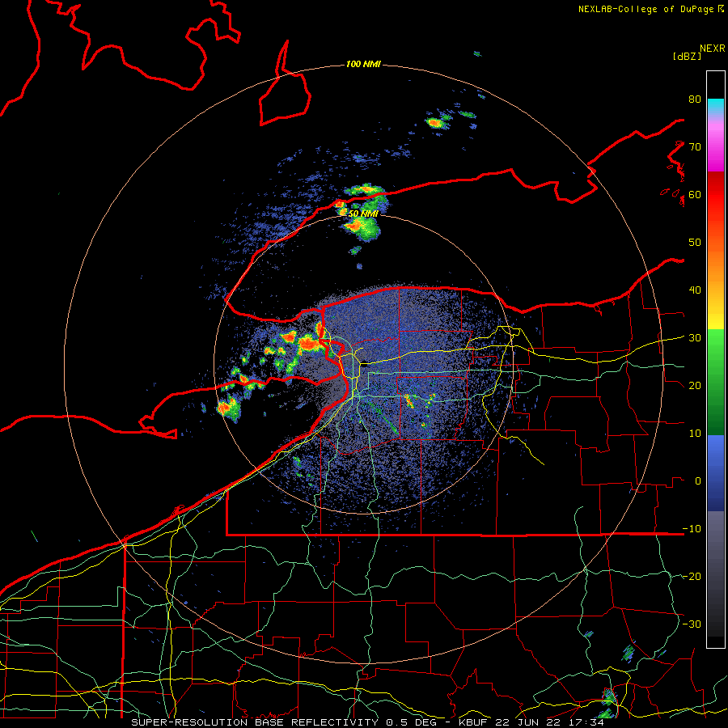Click the red segment of the reflectivity color bar
Screen dimensions: 728x728
(716, 195)
